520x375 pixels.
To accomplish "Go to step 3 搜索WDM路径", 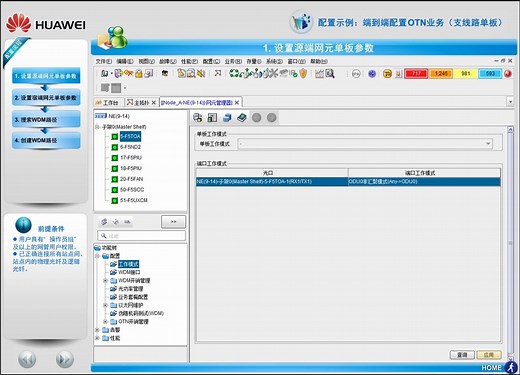I will click(x=46, y=119).
